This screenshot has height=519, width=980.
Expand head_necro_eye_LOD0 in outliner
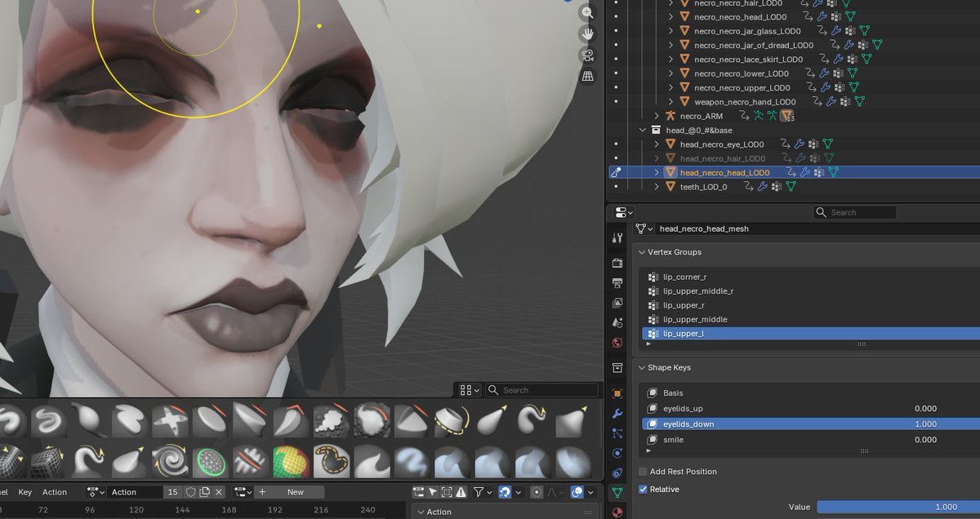pyautogui.click(x=657, y=144)
